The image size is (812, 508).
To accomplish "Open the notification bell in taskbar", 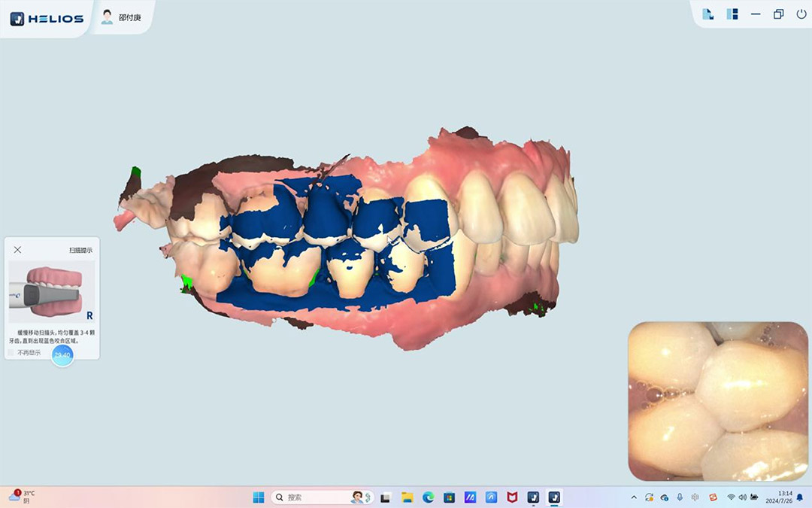I will pos(799,497).
